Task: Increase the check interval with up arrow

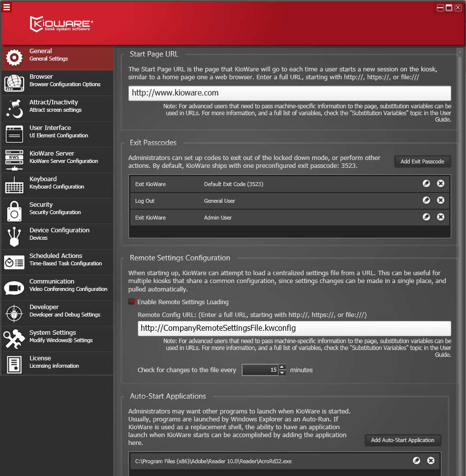Action: pos(281,367)
